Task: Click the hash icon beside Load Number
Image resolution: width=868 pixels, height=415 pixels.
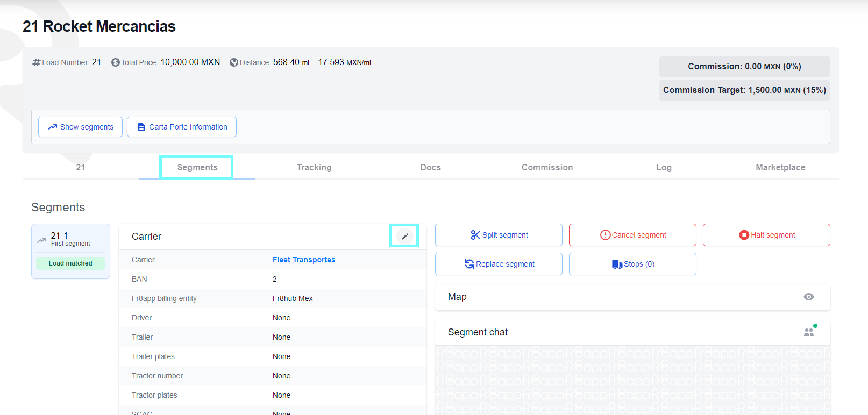Action: 37,62
